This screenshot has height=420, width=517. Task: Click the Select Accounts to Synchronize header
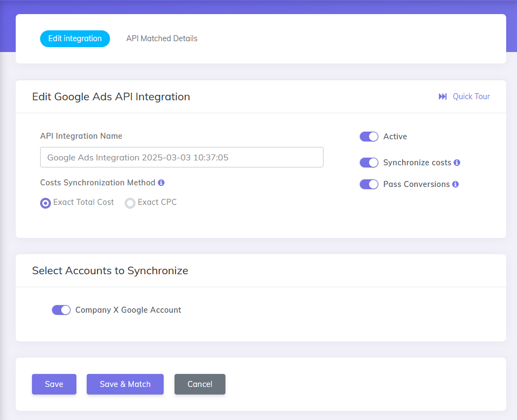pos(110,270)
